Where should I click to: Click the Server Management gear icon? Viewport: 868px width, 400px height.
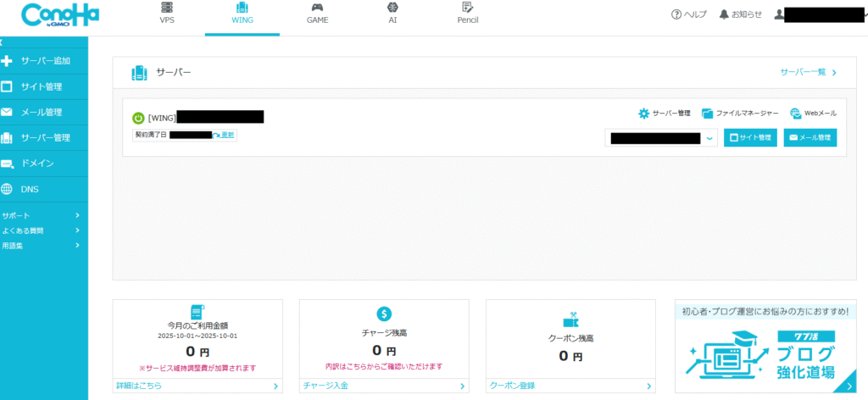(x=644, y=114)
